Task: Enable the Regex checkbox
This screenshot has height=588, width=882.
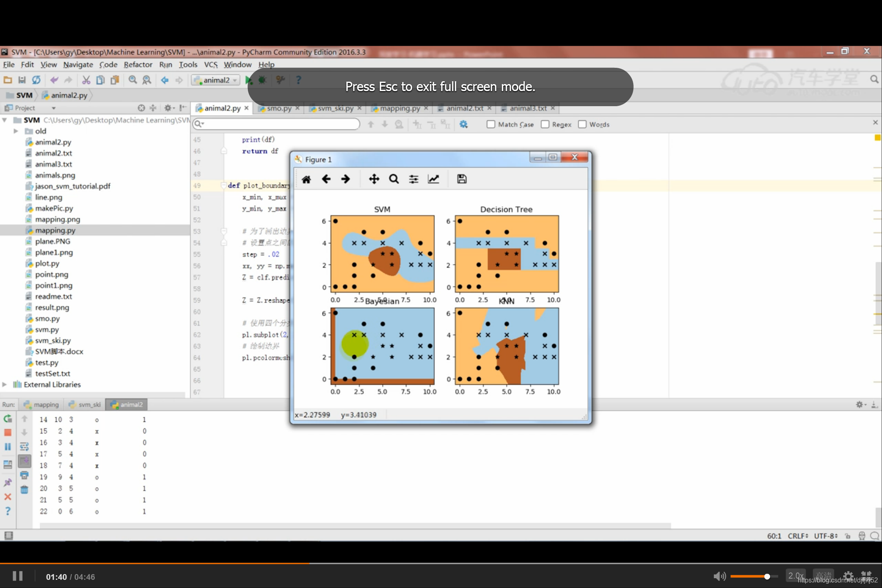Action: click(545, 124)
